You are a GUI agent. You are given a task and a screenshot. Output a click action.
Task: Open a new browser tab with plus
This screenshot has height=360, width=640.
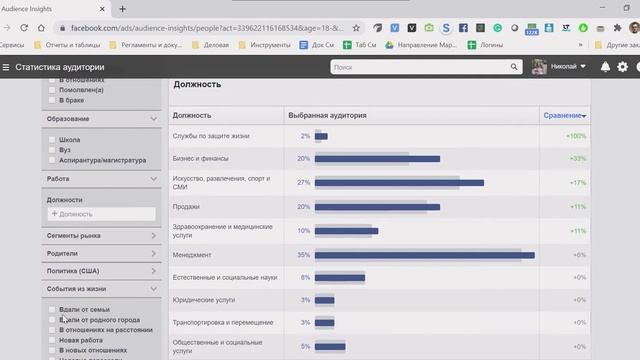(122, 9)
